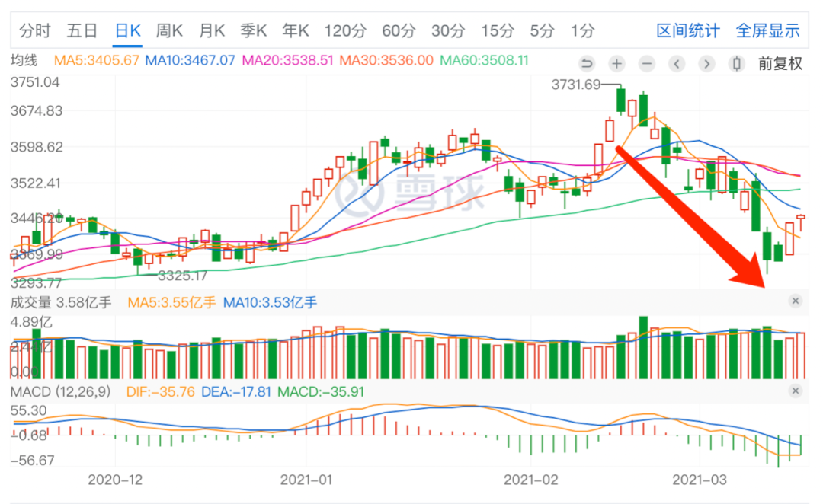Switch to the 60分 interval tab
The image size is (823, 504).
coord(399,31)
